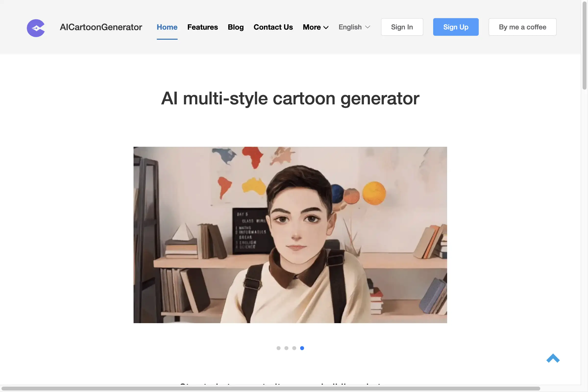Screen dimensions: 588x392
Task: Click the Buy me a coffee icon
Action: (523, 27)
